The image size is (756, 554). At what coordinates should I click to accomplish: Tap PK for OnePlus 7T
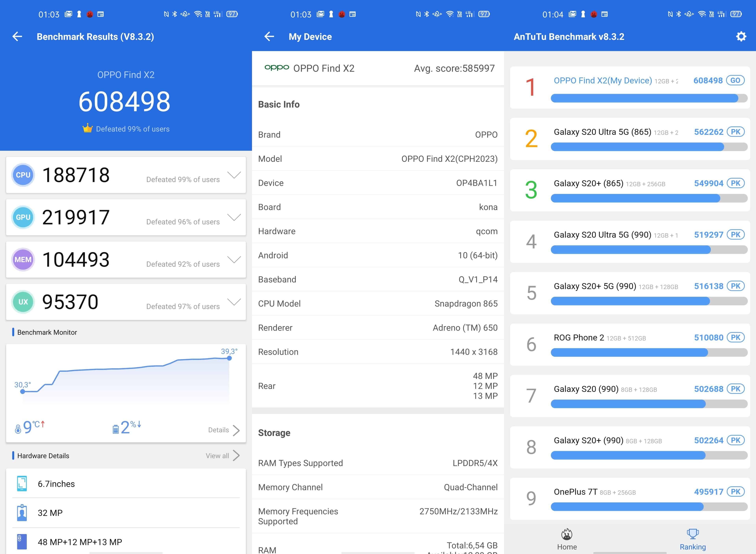click(x=736, y=492)
